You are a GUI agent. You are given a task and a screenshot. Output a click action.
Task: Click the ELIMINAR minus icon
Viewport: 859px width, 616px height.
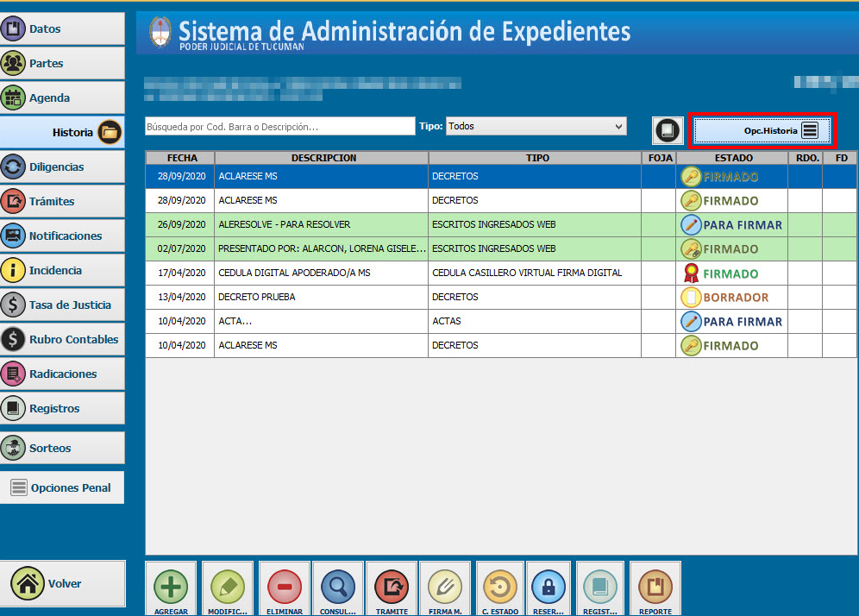pos(285,587)
